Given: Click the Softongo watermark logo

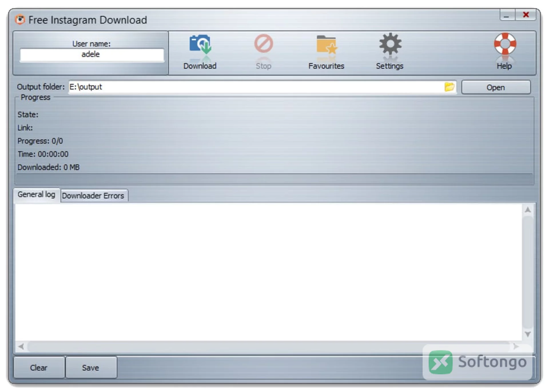Looking at the screenshot, I should [478, 362].
